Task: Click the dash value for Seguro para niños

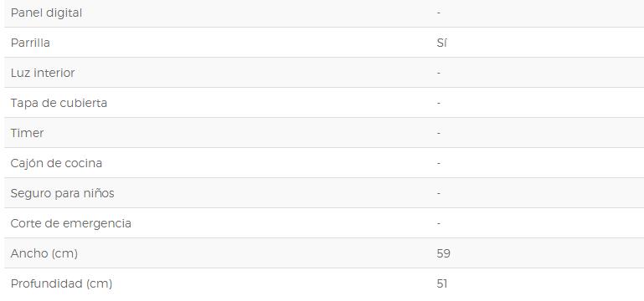Action: pos(439,193)
